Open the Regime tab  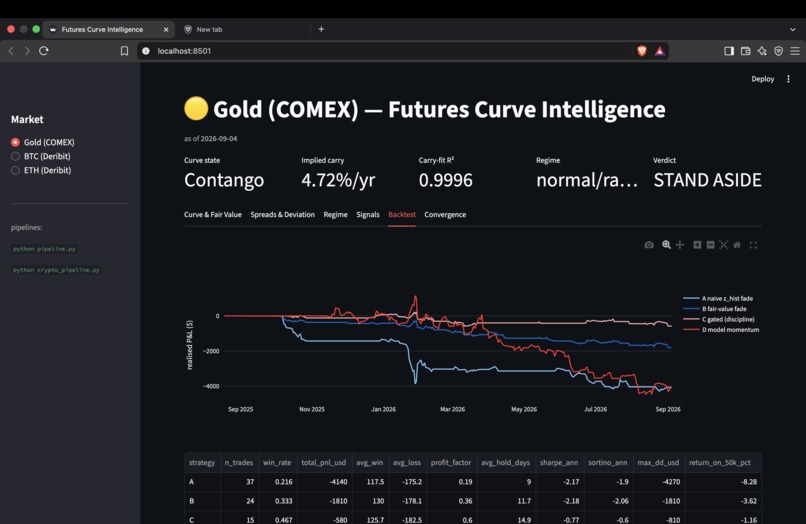click(x=336, y=214)
